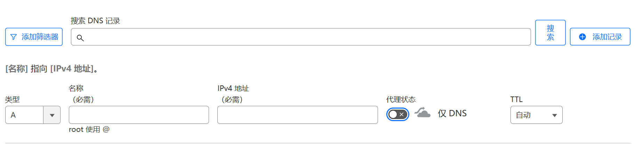
Task: Toggle the 代理状态 proxy switch on
Action: pos(397,115)
